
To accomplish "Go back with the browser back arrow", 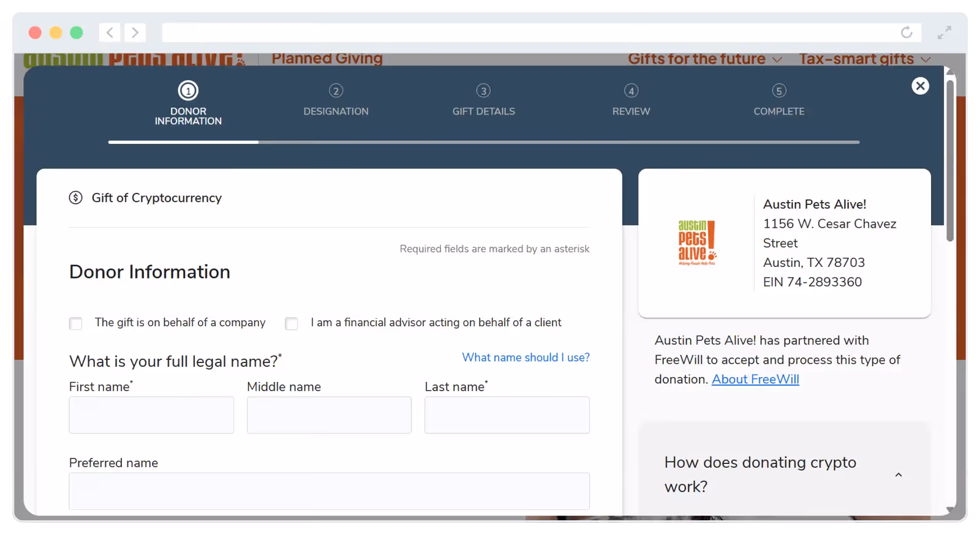I will (110, 32).
